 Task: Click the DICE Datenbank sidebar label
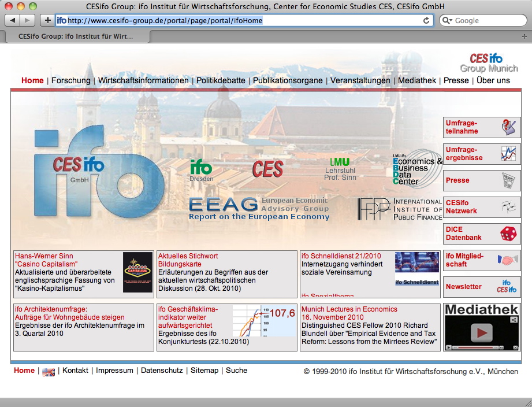coord(463,234)
